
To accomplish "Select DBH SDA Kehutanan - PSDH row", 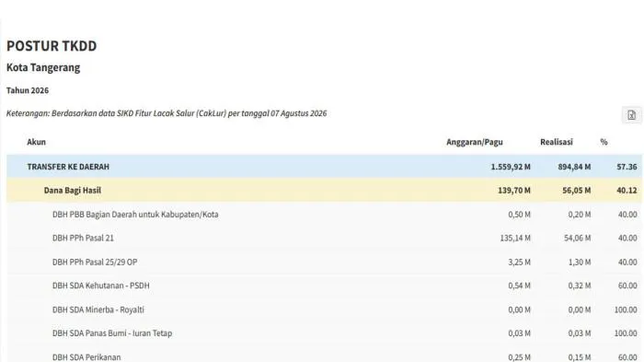I will click(324, 286).
